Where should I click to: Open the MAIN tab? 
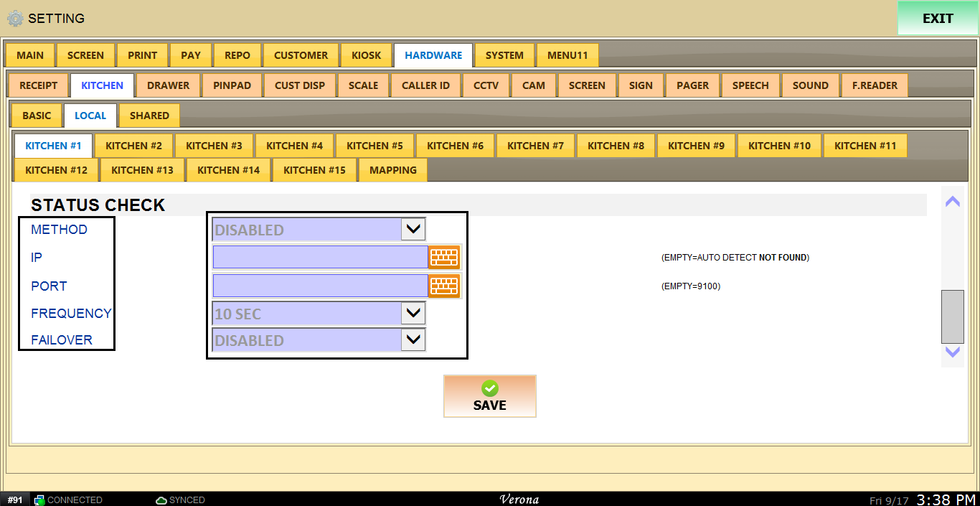click(30, 55)
